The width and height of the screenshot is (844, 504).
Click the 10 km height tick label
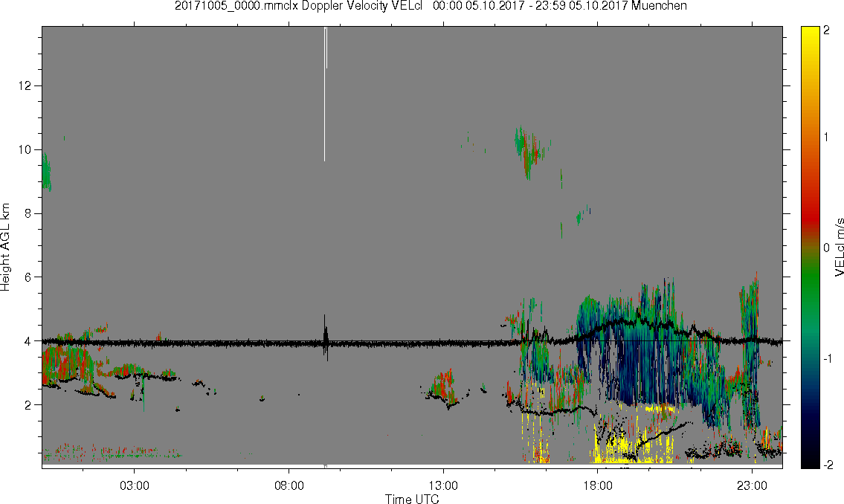(x=25, y=149)
